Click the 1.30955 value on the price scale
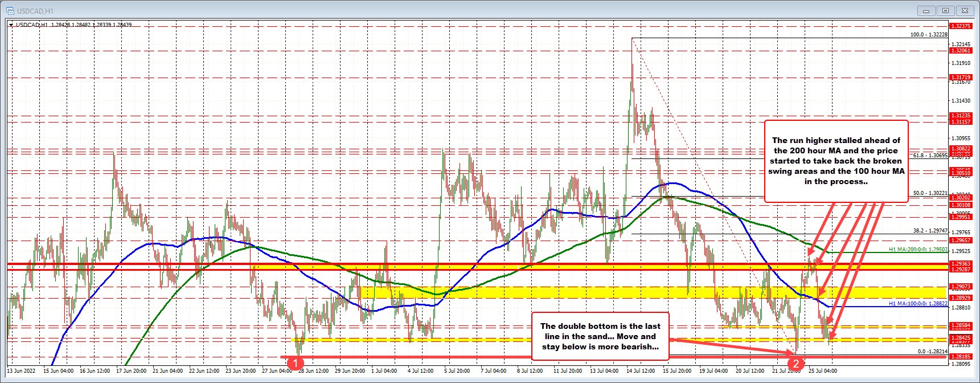Viewport: 980px width, 383px height. pos(961,138)
